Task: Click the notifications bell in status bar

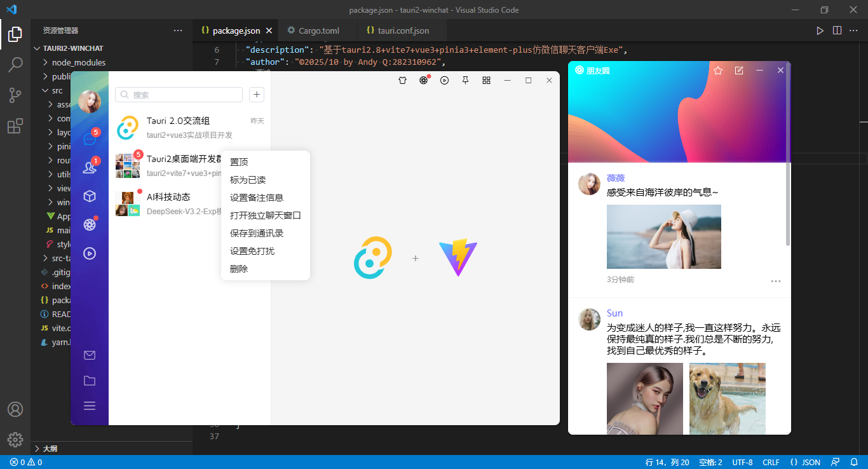Action: point(855,462)
